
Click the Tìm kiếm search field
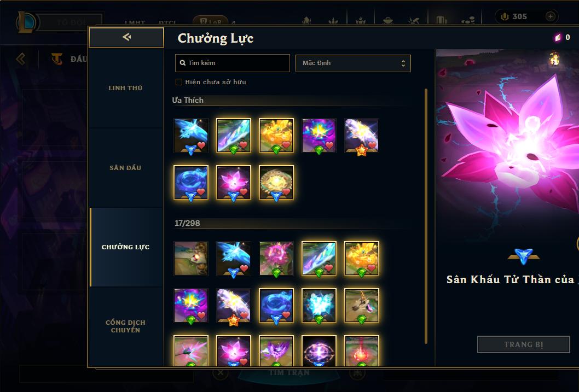(232, 63)
